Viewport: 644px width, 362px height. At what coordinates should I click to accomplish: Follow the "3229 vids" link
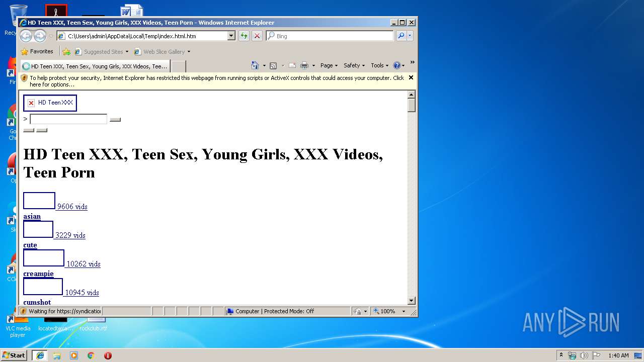tap(70, 235)
